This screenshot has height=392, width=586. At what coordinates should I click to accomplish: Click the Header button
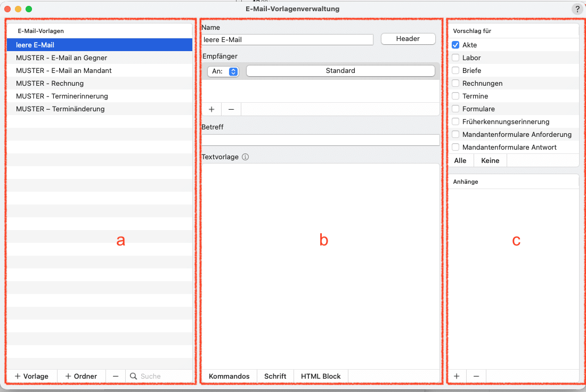408,39
